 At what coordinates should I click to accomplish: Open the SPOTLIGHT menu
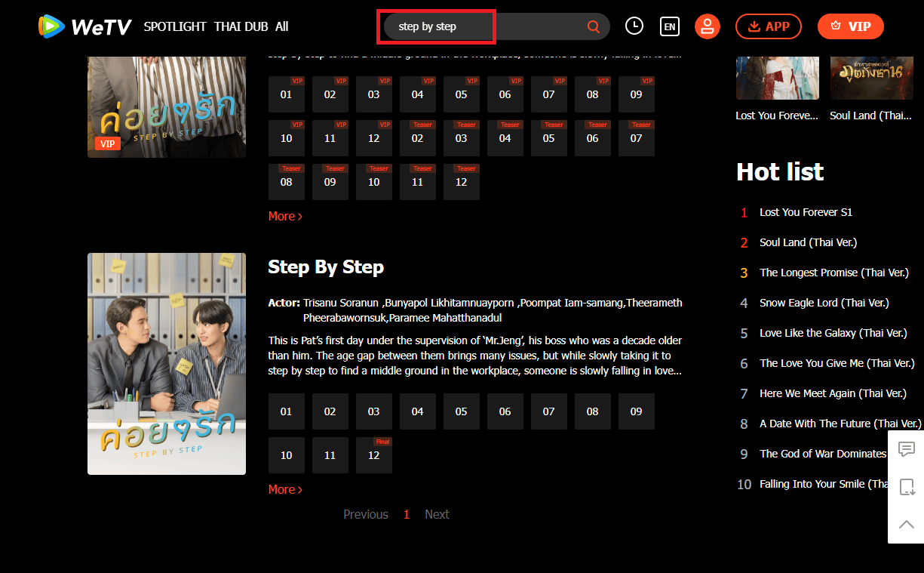click(x=175, y=26)
